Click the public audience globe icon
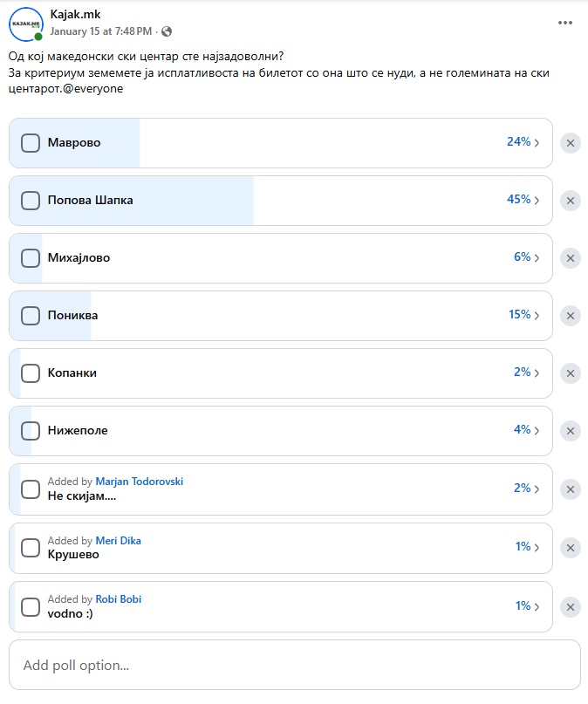Viewport: 588px width, 704px height. [167, 31]
